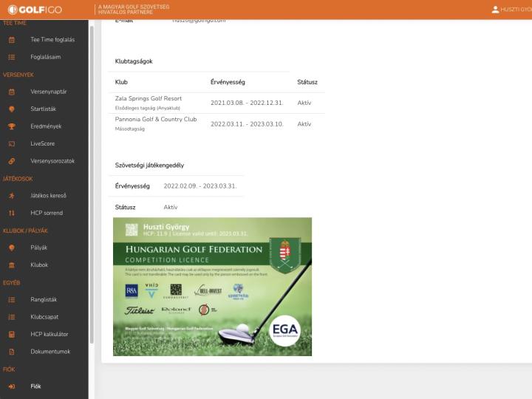Click the HCP kalkulátor calculator icon
532x399 pixels.
point(12,334)
